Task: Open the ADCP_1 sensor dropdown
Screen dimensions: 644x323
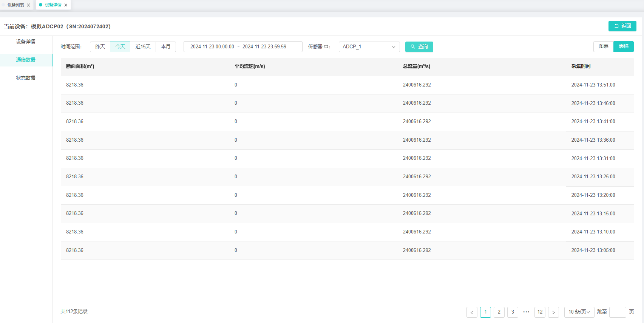Action: point(369,47)
